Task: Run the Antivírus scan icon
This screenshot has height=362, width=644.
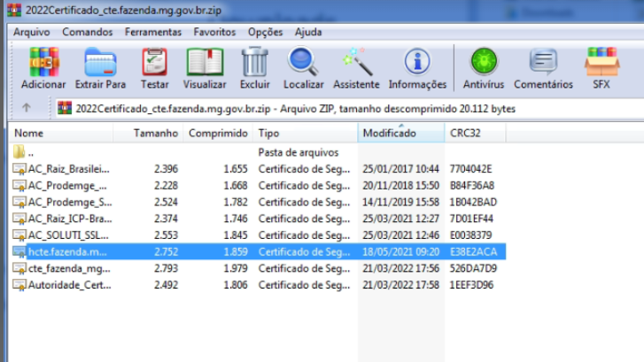Action: click(x=484, y=62)
